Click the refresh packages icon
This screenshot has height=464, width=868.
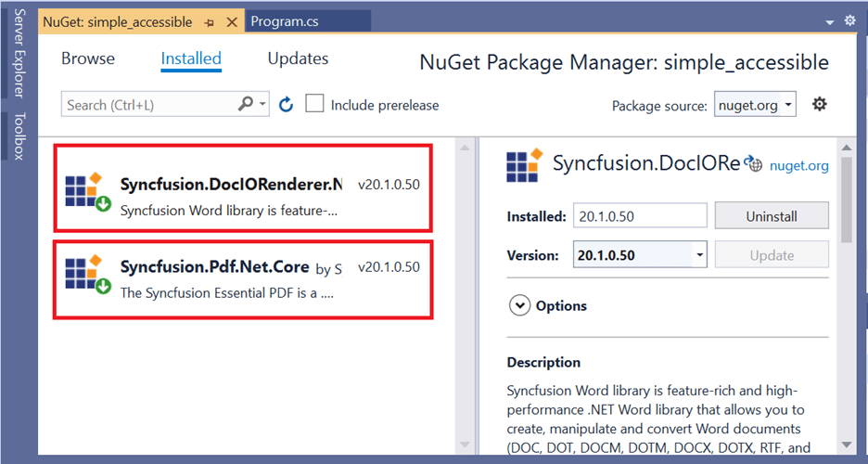(x=286, y=105)
